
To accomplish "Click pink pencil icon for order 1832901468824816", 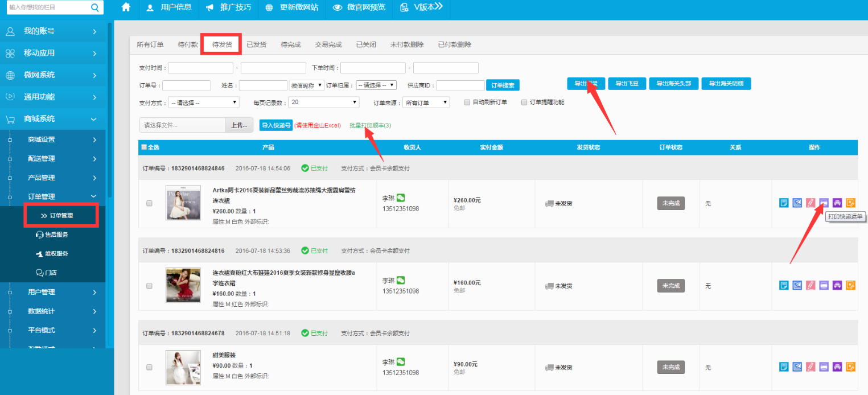I will click(811, 285).
